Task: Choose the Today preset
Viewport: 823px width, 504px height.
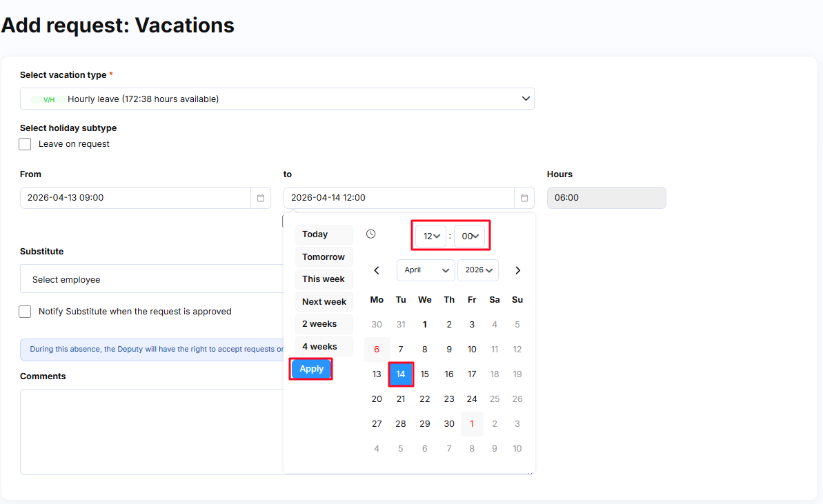Action: 324,234
